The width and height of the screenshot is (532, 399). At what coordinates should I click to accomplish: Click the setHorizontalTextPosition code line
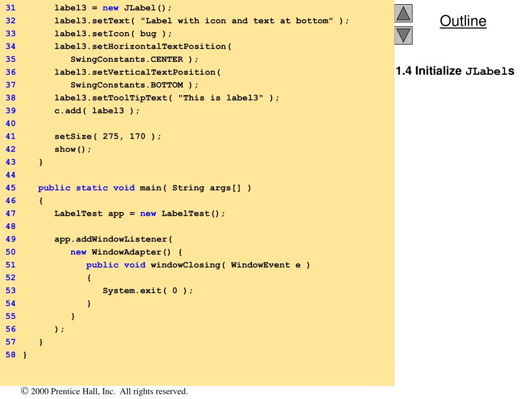143,46
